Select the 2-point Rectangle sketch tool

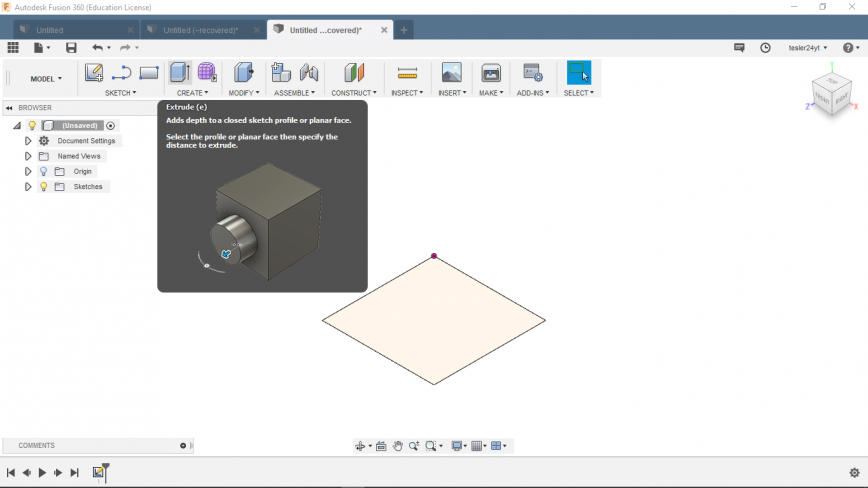(x=149, y=73)
